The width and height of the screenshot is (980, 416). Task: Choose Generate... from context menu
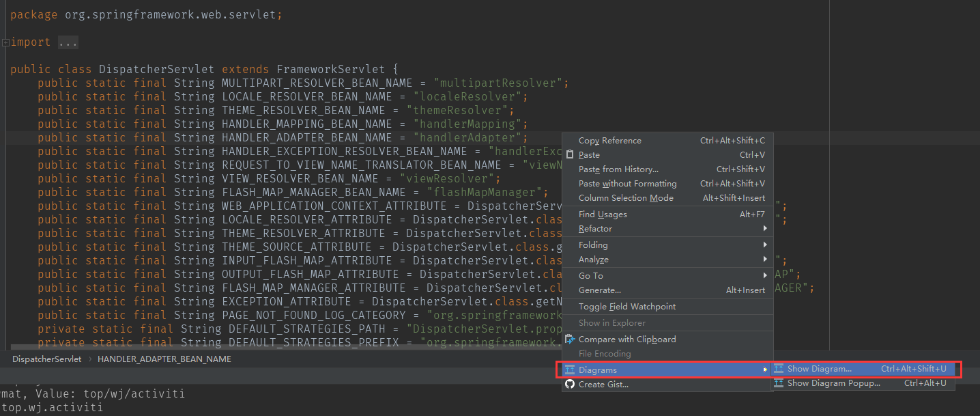[x=667, y=290]
